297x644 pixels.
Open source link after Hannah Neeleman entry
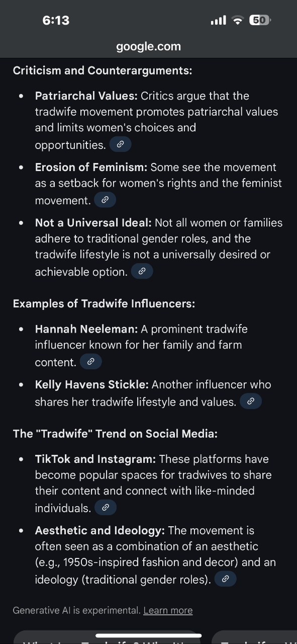coord(90,361)
